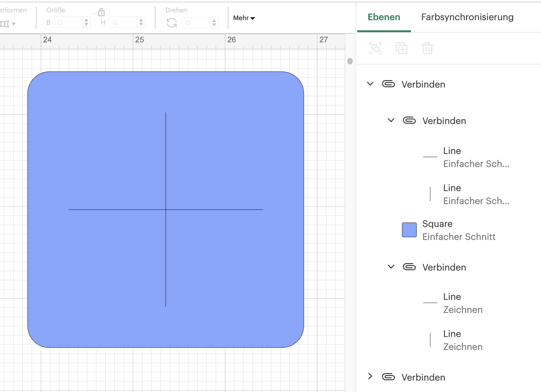Click the group layers icon in panel
The image size is (541, 392).
tap(375, 48)
